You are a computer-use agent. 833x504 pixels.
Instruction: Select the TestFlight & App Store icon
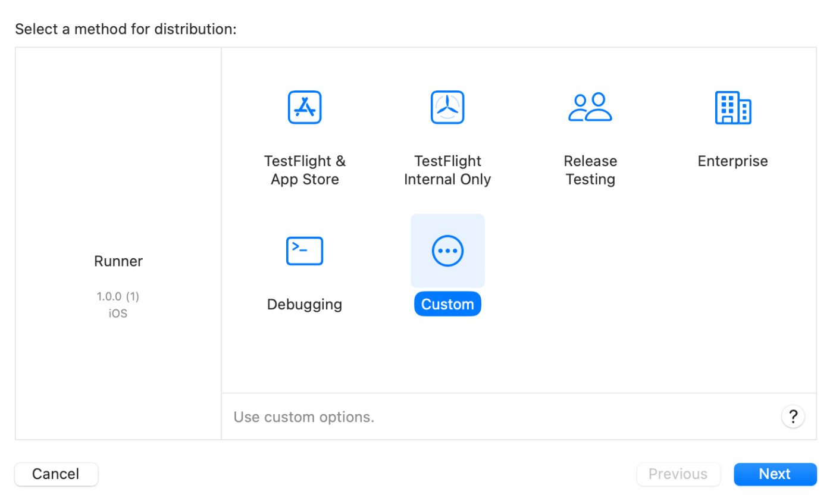point(305,108)
